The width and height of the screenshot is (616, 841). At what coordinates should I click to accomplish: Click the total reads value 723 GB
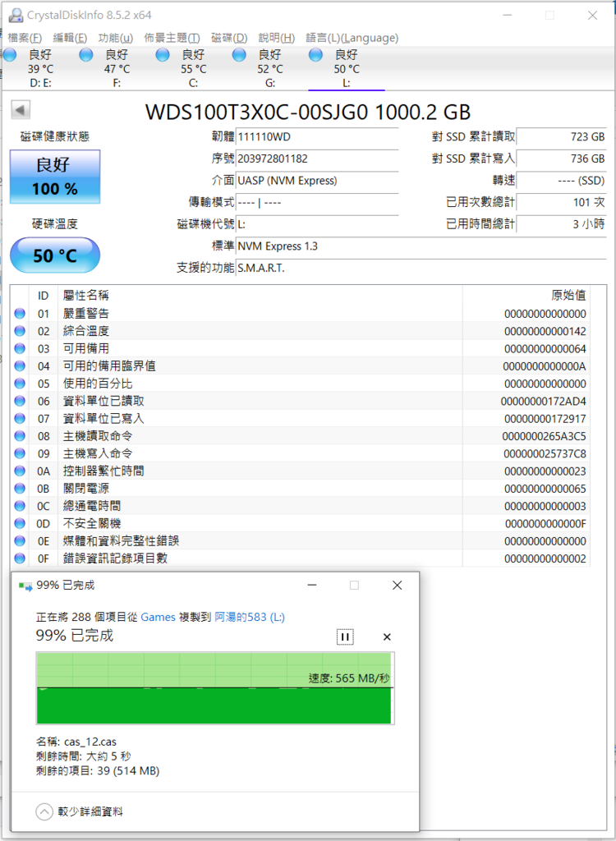tap(561, 137)
